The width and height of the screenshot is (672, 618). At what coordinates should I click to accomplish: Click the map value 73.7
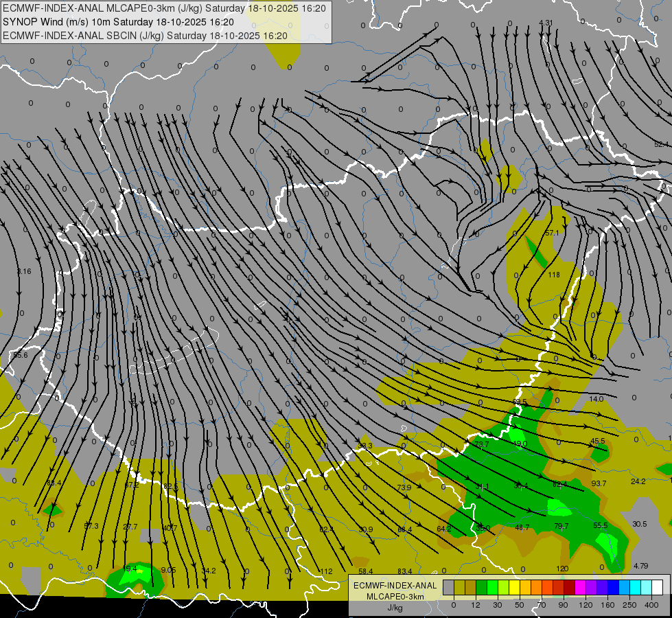coord(482,444)
